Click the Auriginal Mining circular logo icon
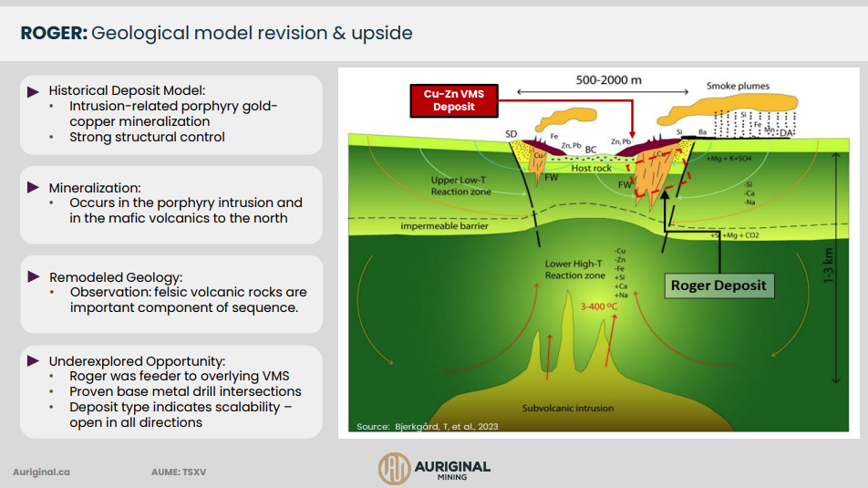The image size is (868, 488). point(395,468)
